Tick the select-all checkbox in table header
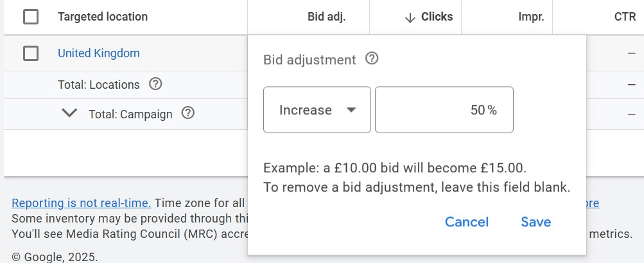Image resolution: width=644 pixels, height=263 pixels. point(30,17)
